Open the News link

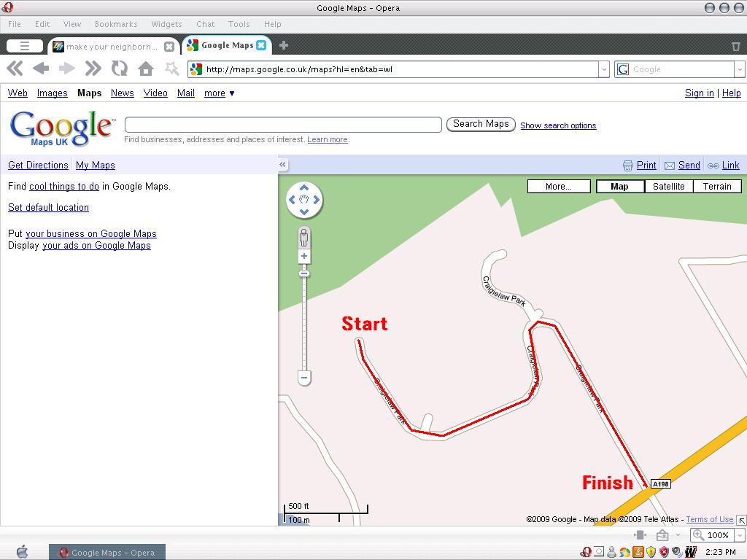(123, 93)
